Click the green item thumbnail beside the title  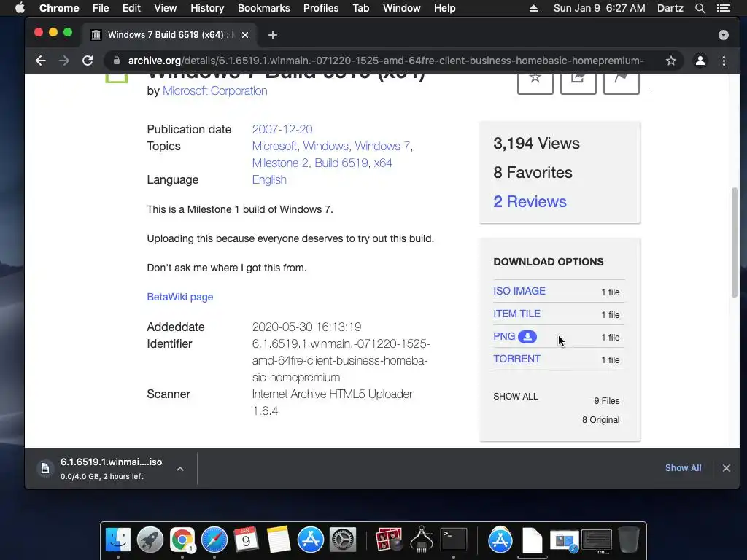(x=117, y=79)
